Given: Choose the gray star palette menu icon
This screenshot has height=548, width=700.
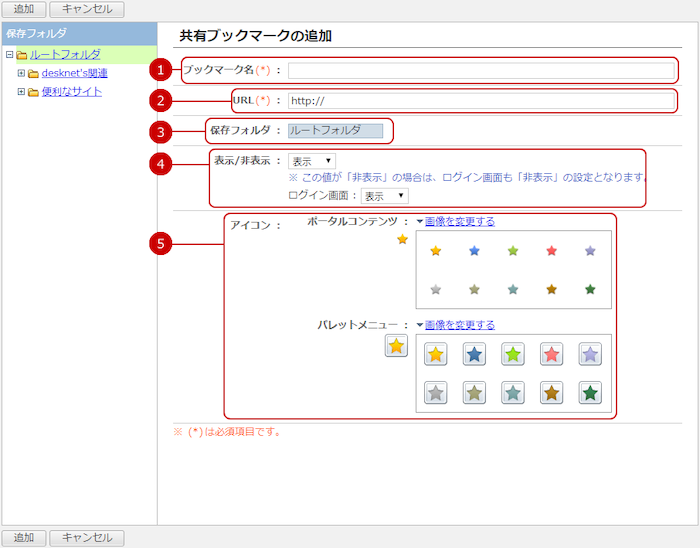Looking at the screenshot, I should pyautogui.click(x=435, y=393).
